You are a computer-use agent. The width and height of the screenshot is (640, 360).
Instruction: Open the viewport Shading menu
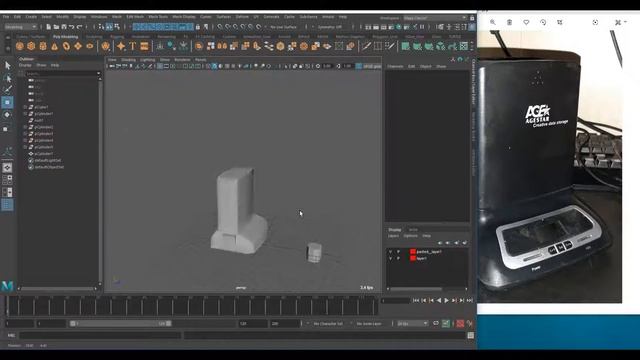click(x=128, y=60)
